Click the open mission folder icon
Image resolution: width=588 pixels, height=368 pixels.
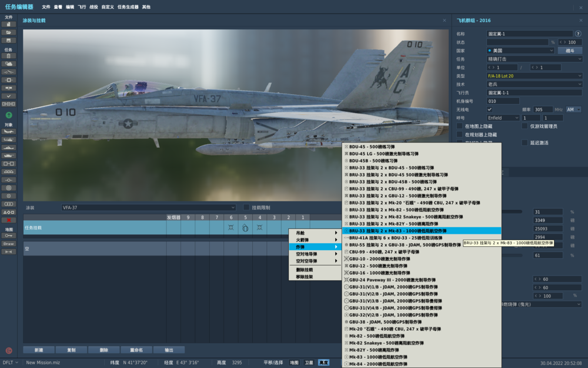9,32
